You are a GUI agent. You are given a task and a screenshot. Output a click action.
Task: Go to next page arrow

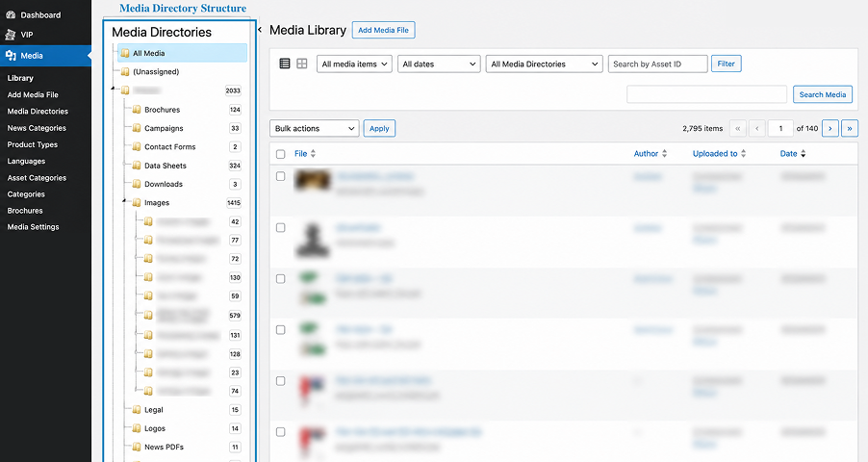(830, 129)
